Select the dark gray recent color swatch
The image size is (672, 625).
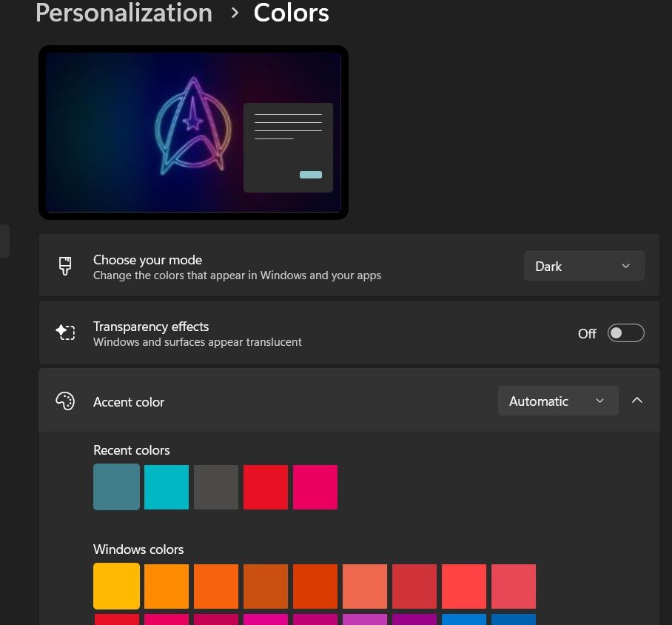[x=215, y=487]
